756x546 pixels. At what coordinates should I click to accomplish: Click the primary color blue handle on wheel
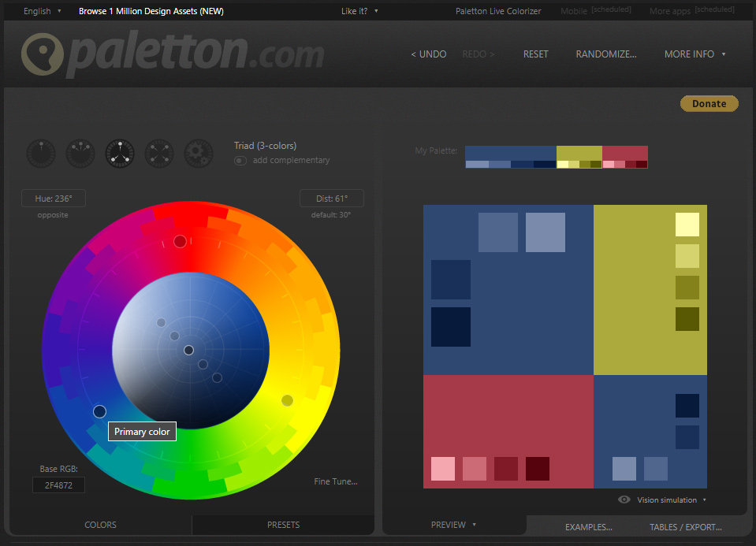click(99, 411)
